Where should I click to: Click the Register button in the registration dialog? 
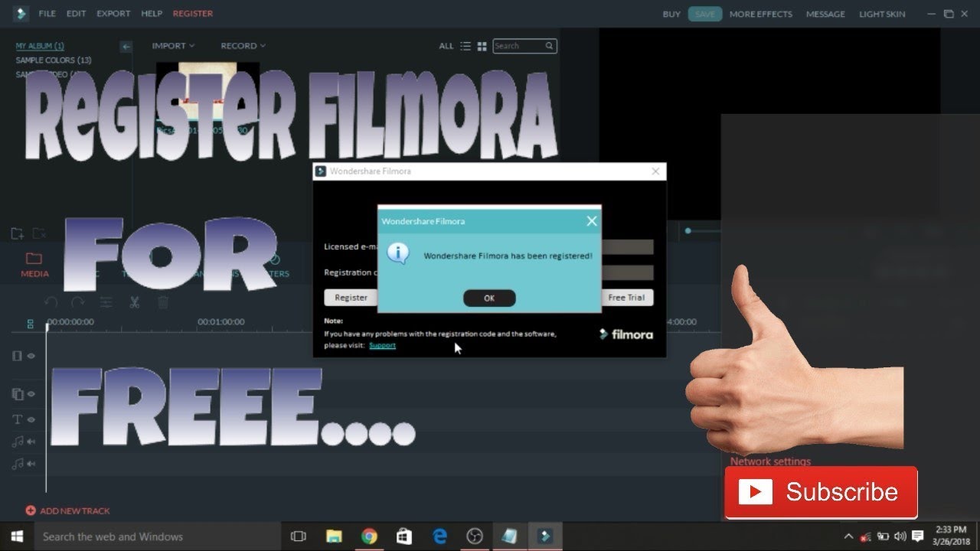[x=351, y=298]
